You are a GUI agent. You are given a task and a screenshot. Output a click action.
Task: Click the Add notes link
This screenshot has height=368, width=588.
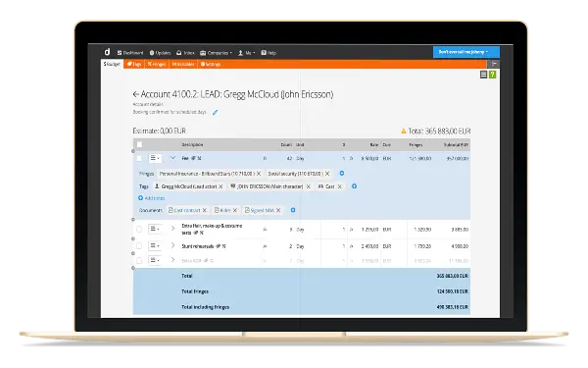[x=152, y=198]
